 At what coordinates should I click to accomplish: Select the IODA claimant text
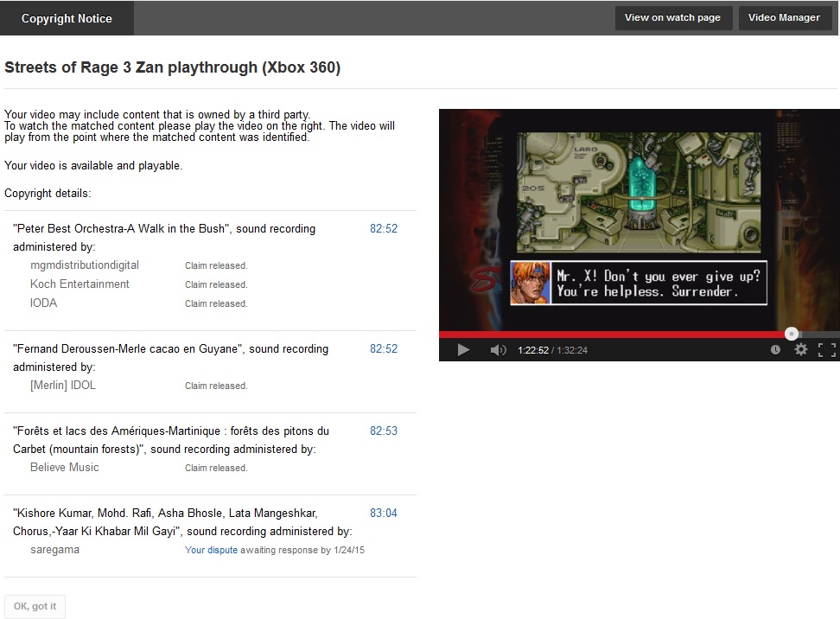click(43, 303)
